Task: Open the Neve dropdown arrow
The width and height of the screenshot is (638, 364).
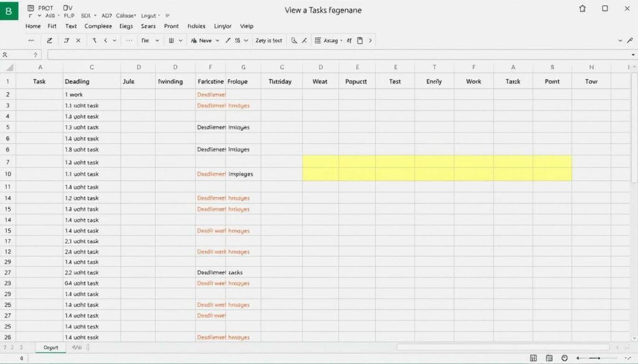Action: 217,40
